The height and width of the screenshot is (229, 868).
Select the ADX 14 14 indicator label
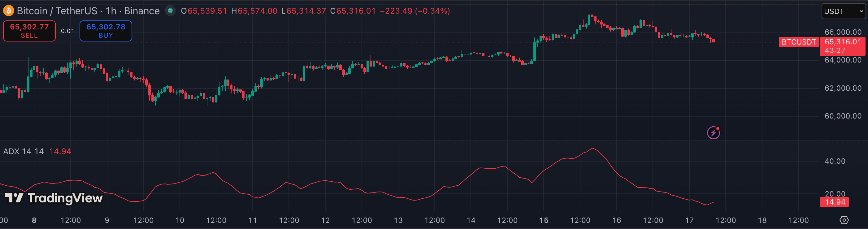click(24, 152)
